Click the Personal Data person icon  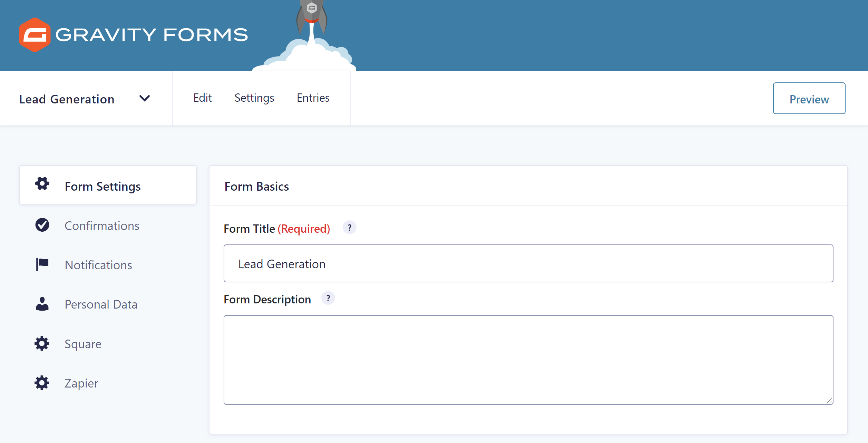point(42,304)
